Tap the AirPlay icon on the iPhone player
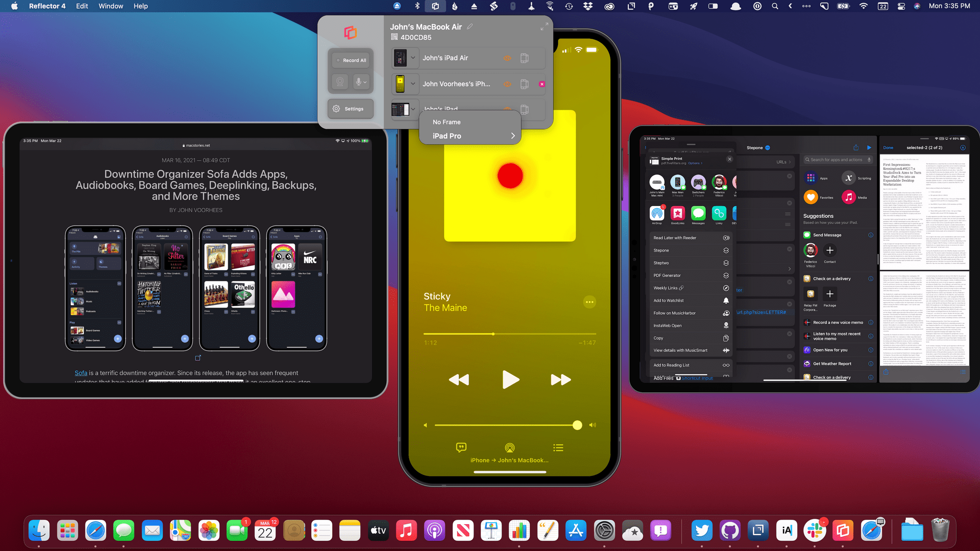The height and width of the screenshot is (551, 980). [x=510, y=448]
